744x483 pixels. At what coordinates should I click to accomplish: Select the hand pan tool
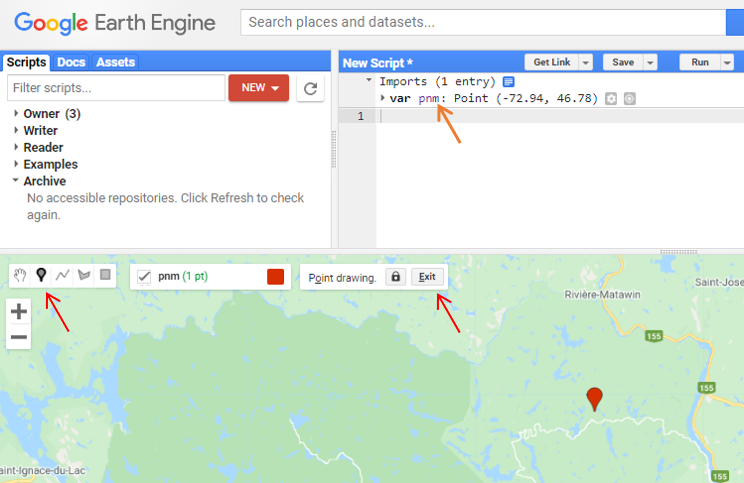19,275
